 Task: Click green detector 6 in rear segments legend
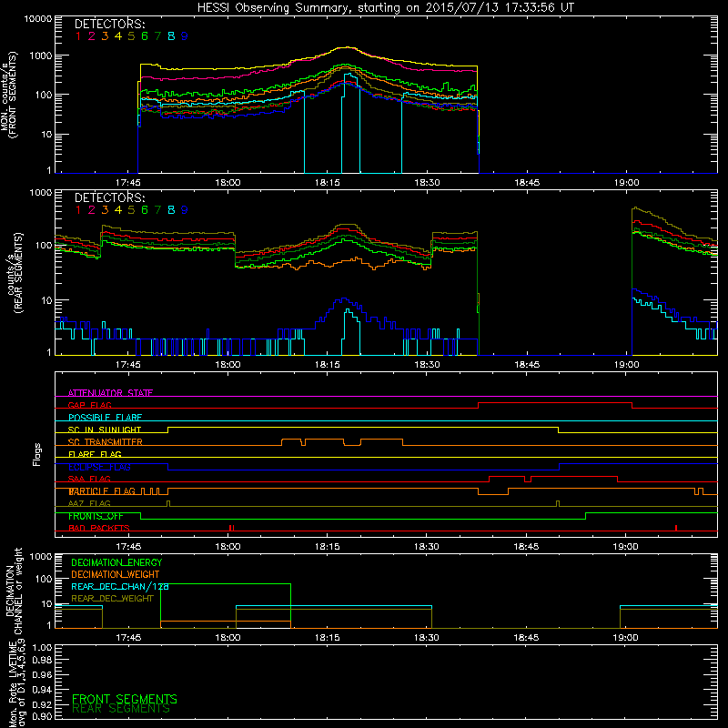pyautogui.click(x=145, y=210)
